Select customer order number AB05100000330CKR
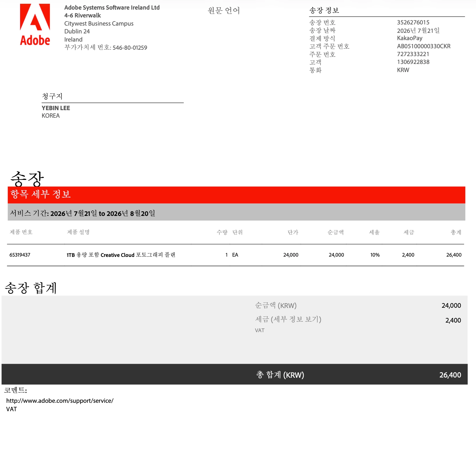 click(x=424, y=46)
